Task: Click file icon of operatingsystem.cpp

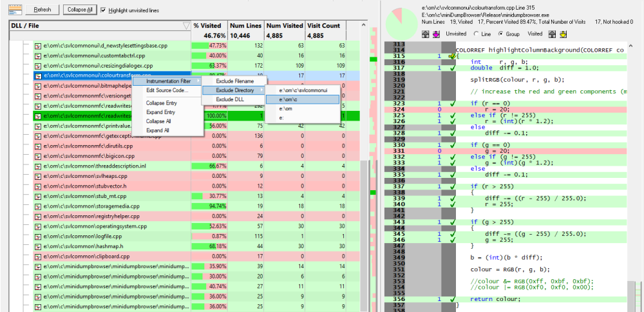Action: coord(38,226)
